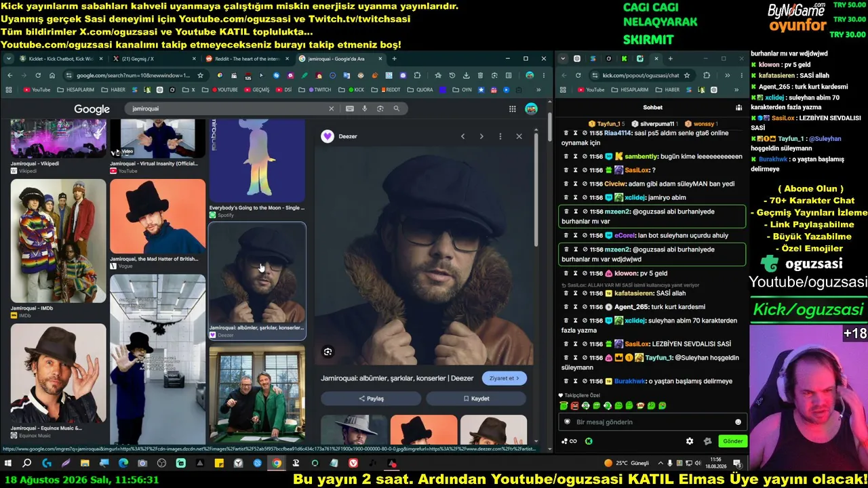The image size is (868, 488).
Task: Open Chrome downloads in main window
Action: pyautogui.click(x=467, y=75)
